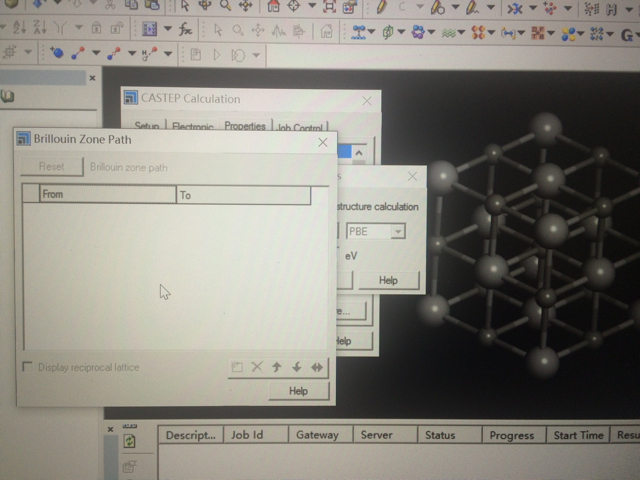Click the Copy icon in top toolbar

pos(131,5)
